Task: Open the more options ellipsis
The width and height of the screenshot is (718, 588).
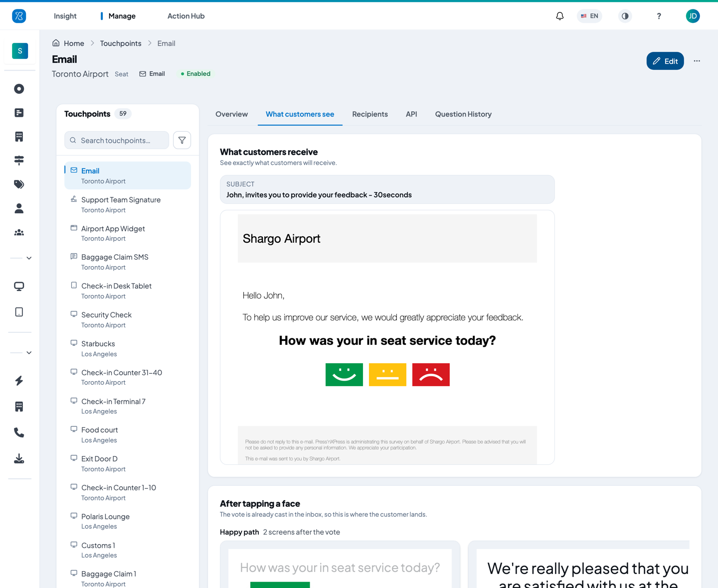Action: pyautogui.click(x=697, y=61)
